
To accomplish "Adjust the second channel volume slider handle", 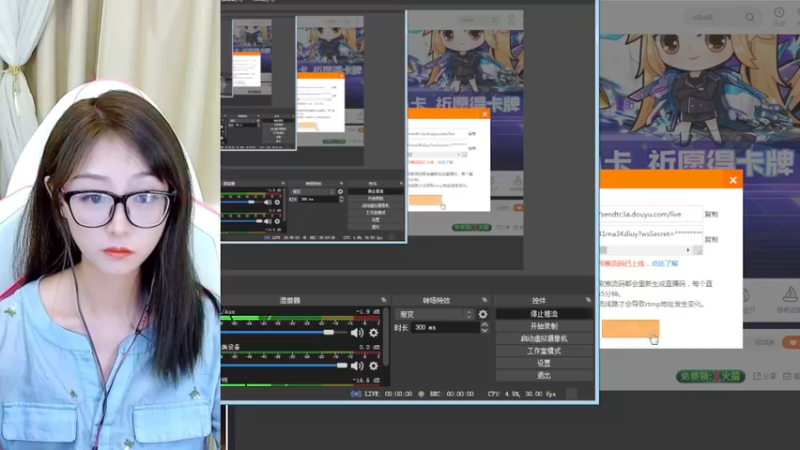I will tap(342, 365).
